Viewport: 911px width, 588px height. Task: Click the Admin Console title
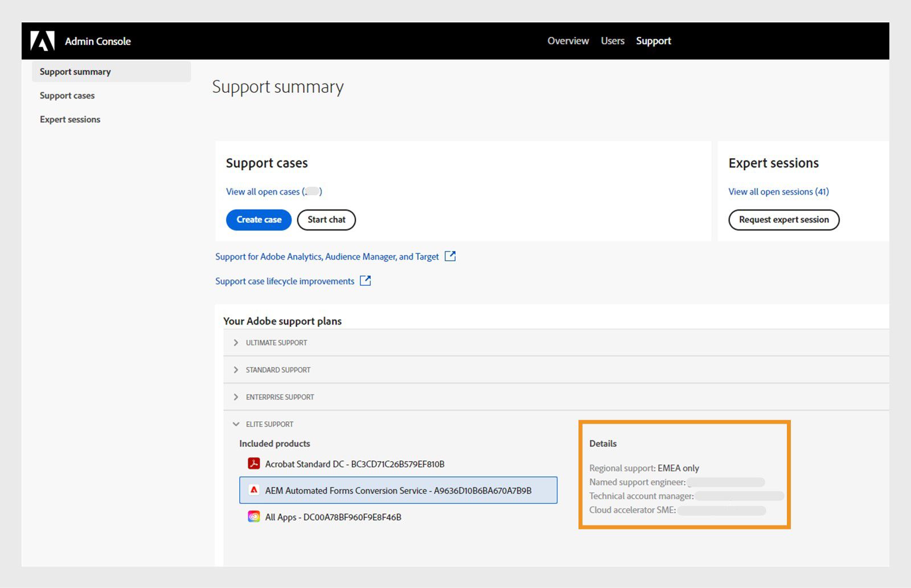98,41
